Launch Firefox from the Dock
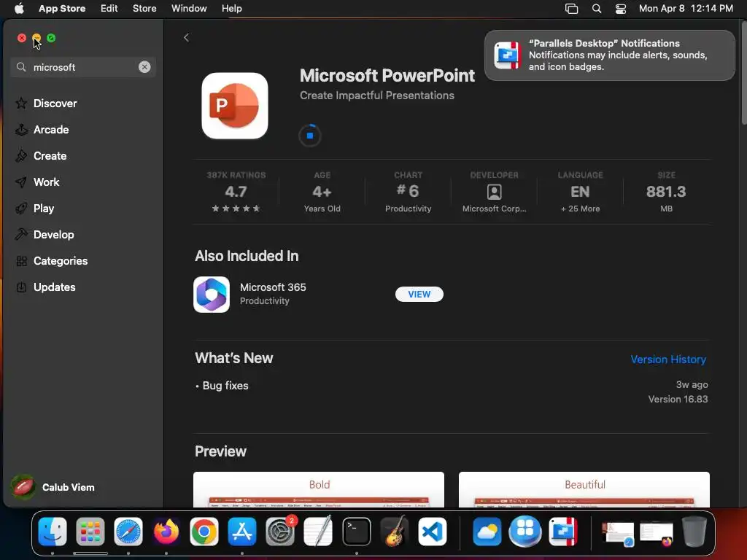 [166, 532]
